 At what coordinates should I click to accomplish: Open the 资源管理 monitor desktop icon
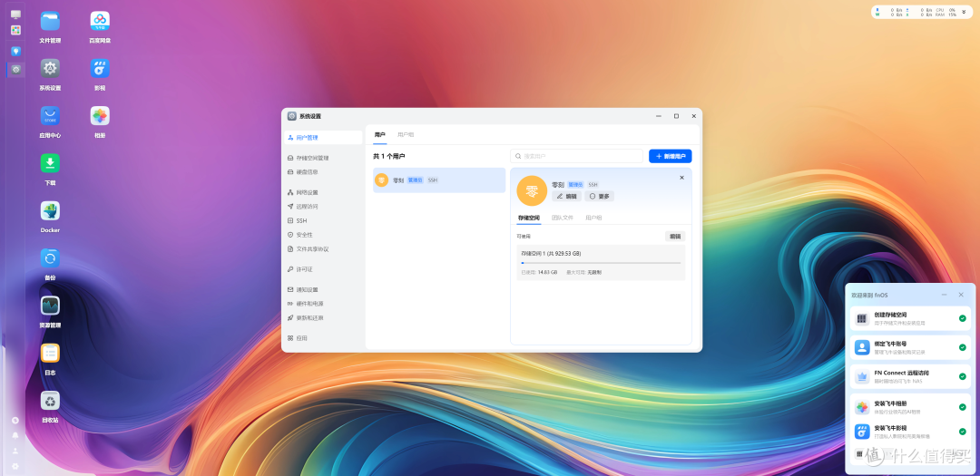50,306
